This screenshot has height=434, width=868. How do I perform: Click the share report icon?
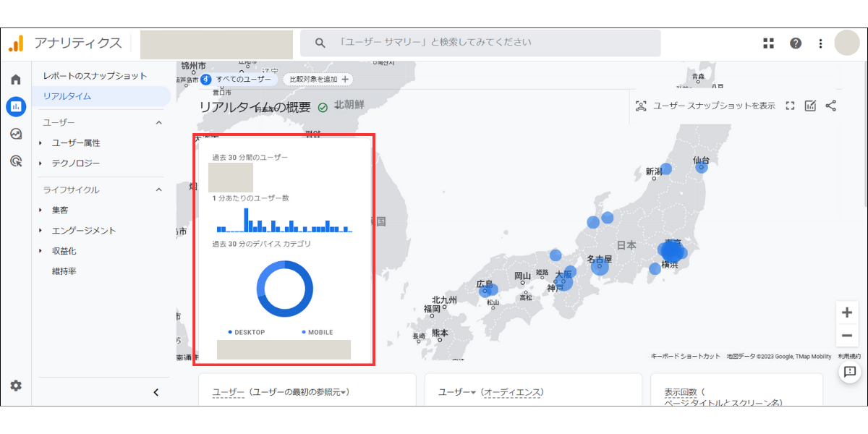(830, 106)
